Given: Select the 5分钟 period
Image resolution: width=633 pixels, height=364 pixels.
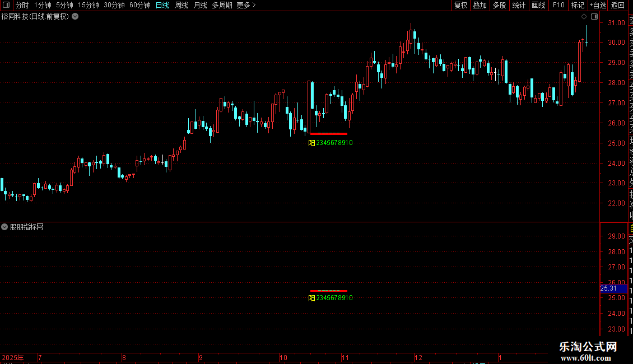Looking at the screenshot, I should [x=64, y=5].
